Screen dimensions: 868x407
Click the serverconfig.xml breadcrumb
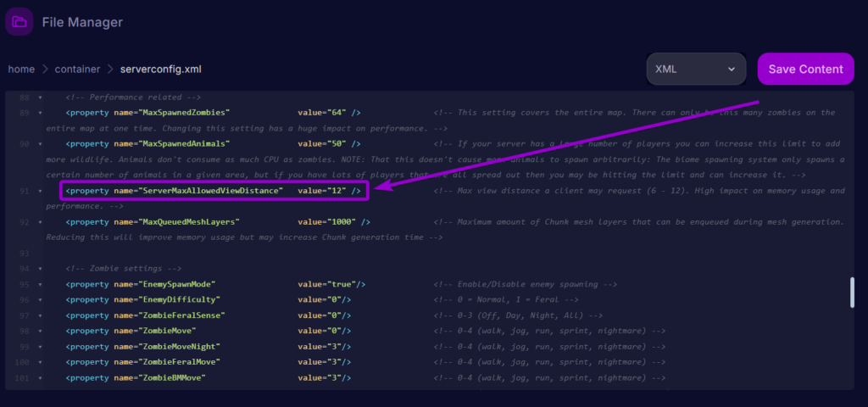(160, 70)
